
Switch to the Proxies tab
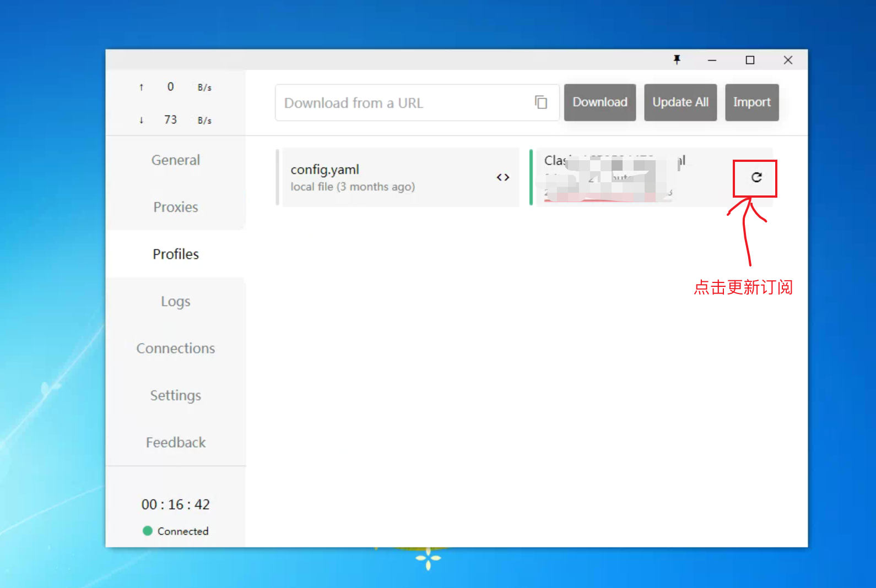(x=176, y=207)
